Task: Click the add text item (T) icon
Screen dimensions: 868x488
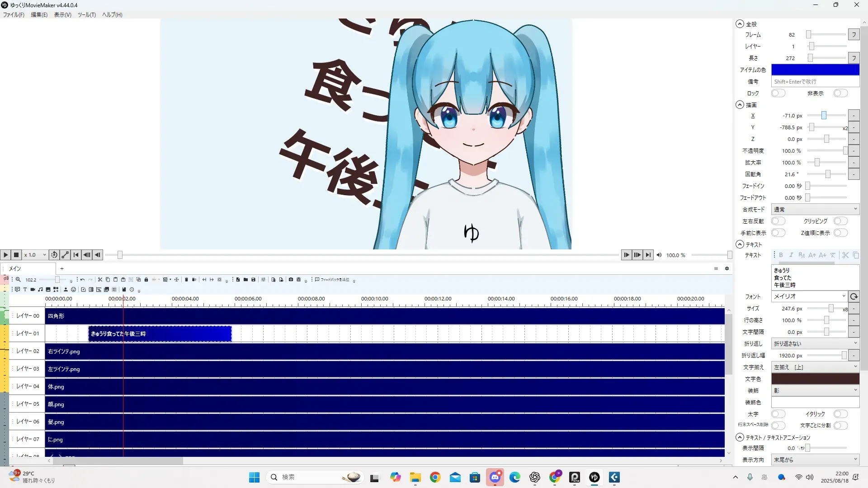Action: point(25,290)
